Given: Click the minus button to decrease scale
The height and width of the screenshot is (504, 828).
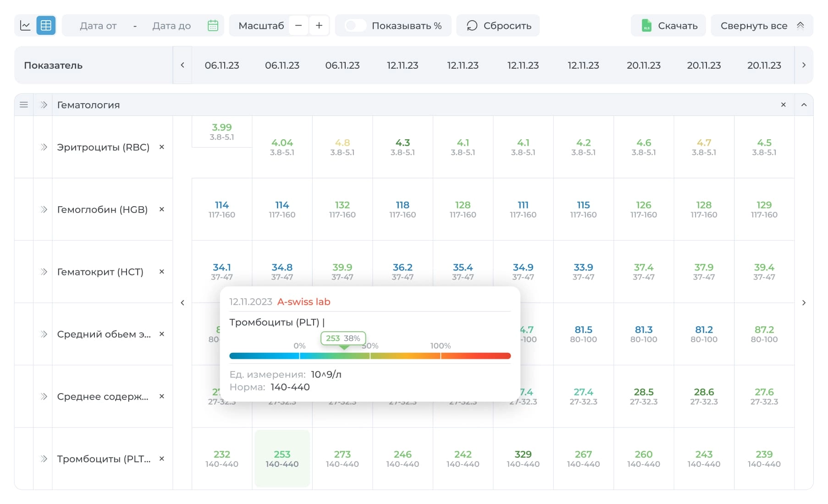Looking at the screenshot, I should point(298,26).
